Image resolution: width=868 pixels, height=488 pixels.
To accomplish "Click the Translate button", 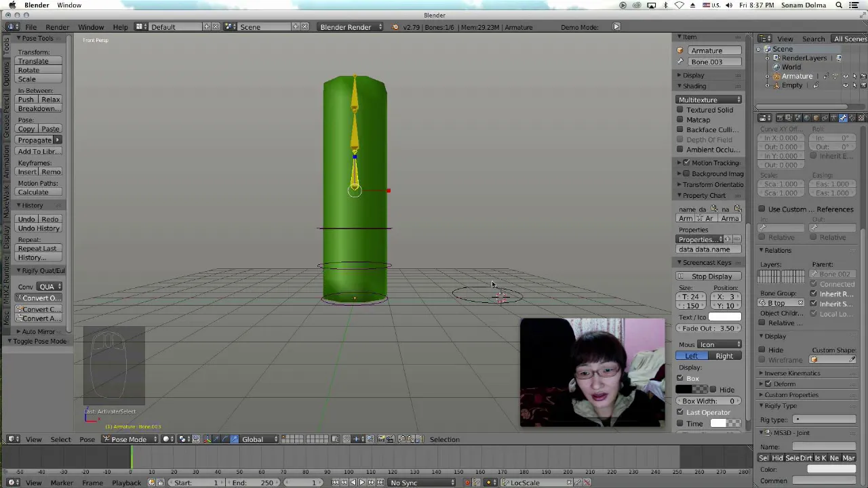I will [x=39, y=61].
